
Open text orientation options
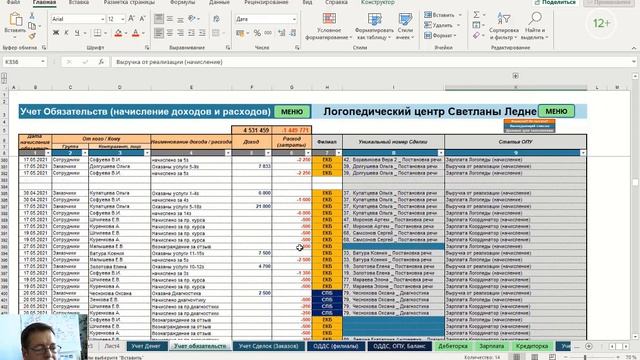click(193, 19)
